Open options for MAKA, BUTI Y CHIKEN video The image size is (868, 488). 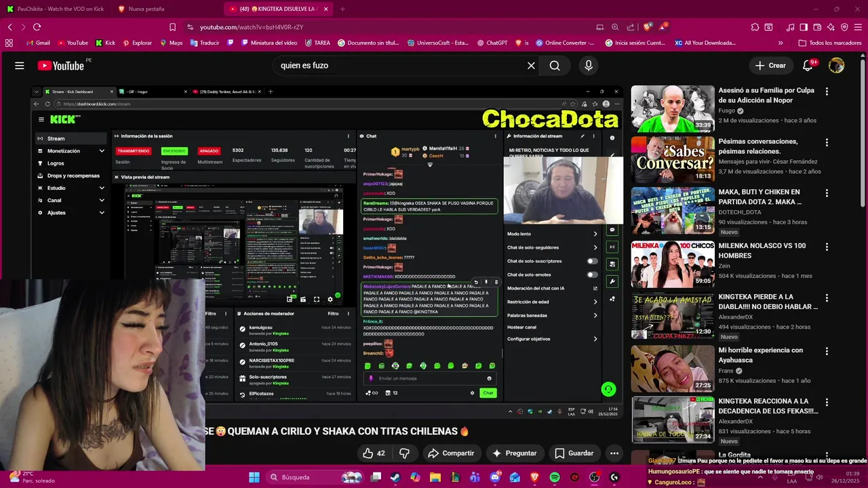(x=827, y=193)
